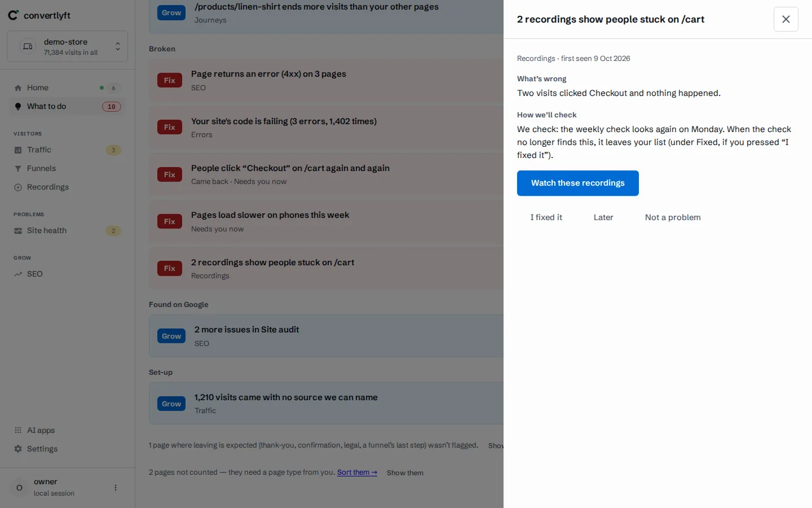Follow the Sort them link

pos(357,472)
